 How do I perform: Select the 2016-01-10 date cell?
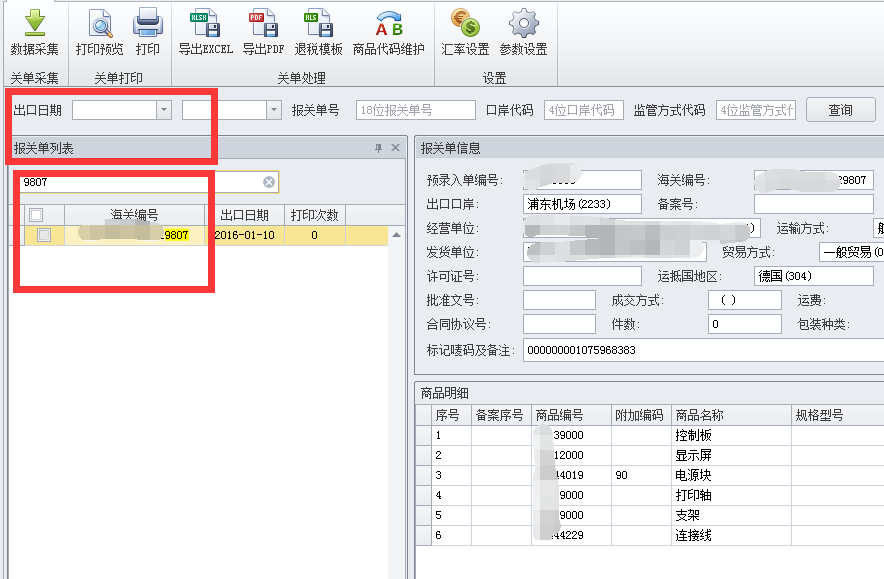pyautogui.click(x=244, y=235)
